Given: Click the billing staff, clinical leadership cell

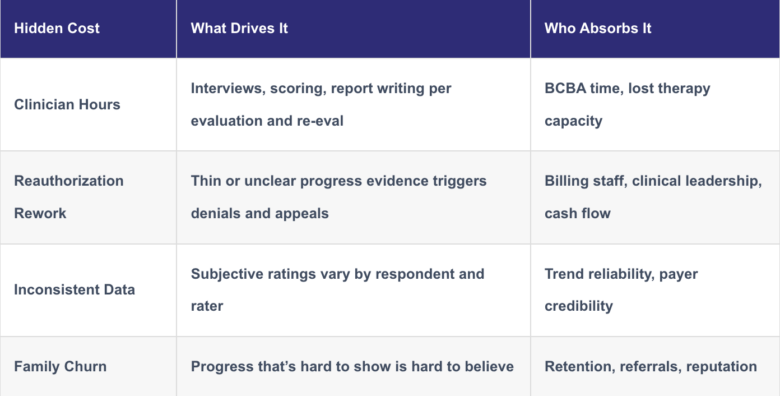Looking at the screenshot, I should tap(655, 197).
